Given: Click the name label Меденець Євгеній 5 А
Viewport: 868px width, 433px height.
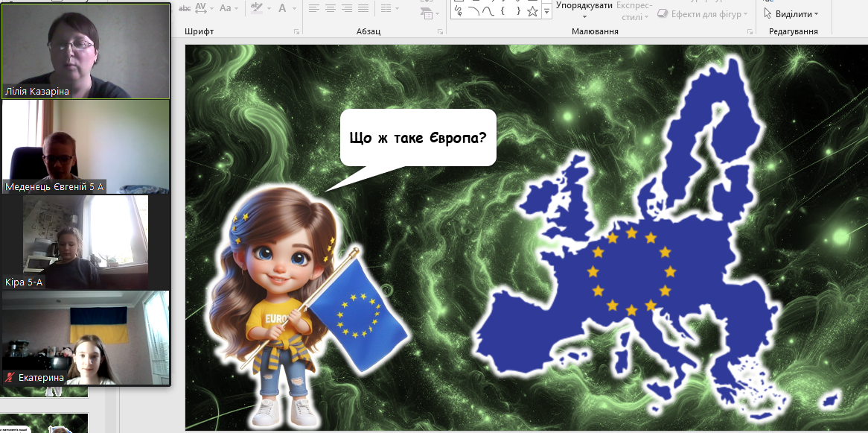Looking at the screenshot, I should (54, 187).
